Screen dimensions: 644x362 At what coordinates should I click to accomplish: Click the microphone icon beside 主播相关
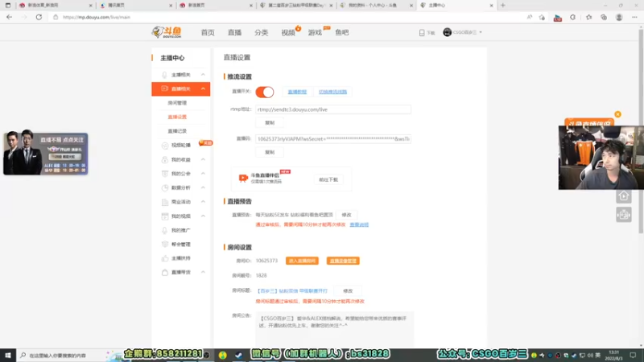tap(164, 75)
